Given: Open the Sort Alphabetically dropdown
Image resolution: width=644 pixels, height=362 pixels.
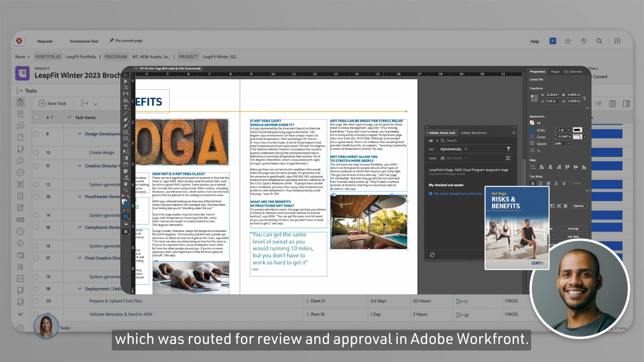Looking at the screenshot, I should [453, 149].
